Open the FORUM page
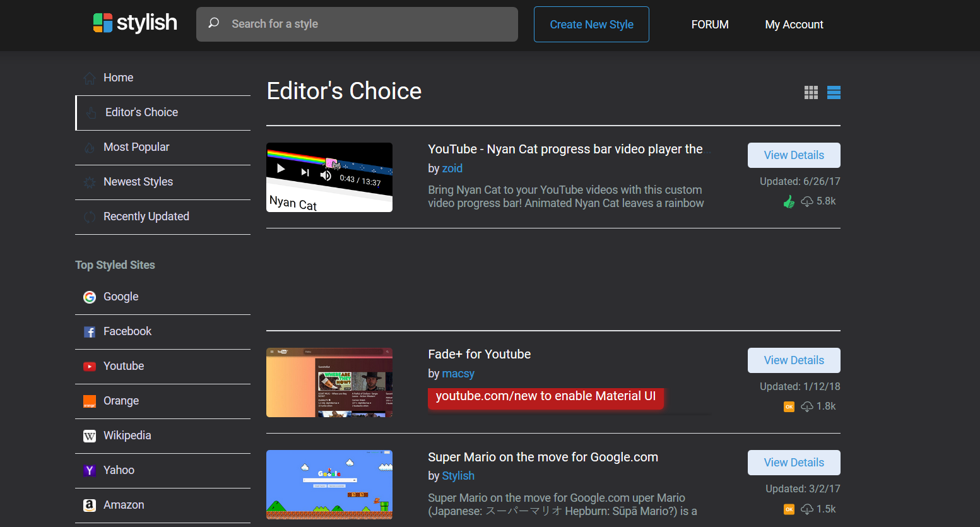Viewport: 980px width, 527px height. [710, 25]
